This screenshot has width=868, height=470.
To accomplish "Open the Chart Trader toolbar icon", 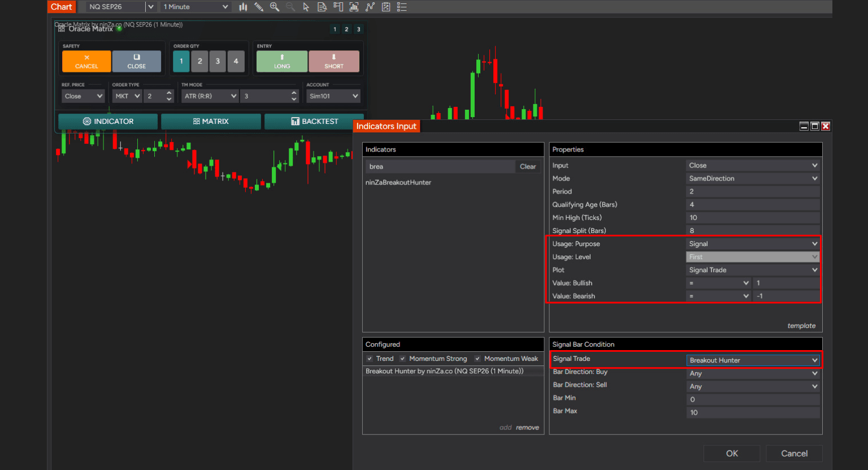I will coord(338,7).
